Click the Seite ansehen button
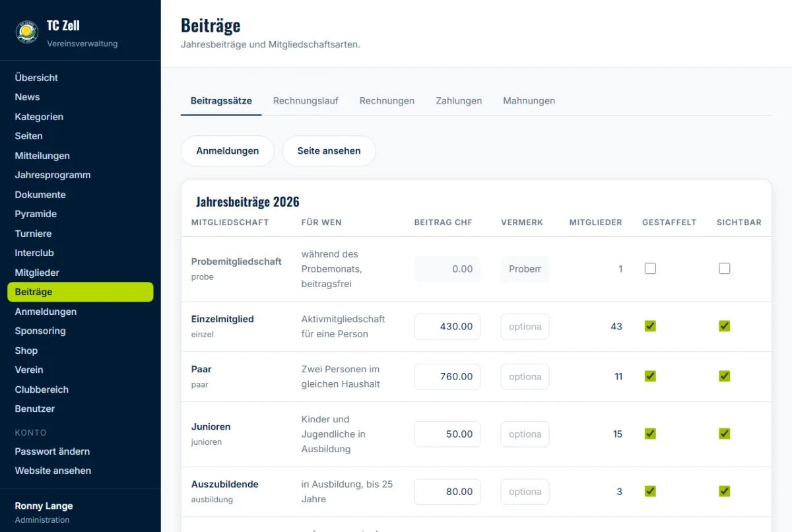The width and height of the screenshot is (792, 532). coord(329,151)
